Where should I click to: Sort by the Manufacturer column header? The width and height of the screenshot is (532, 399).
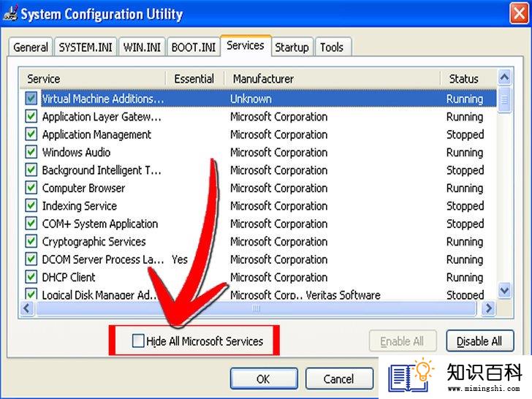click(x=332, y=79)
